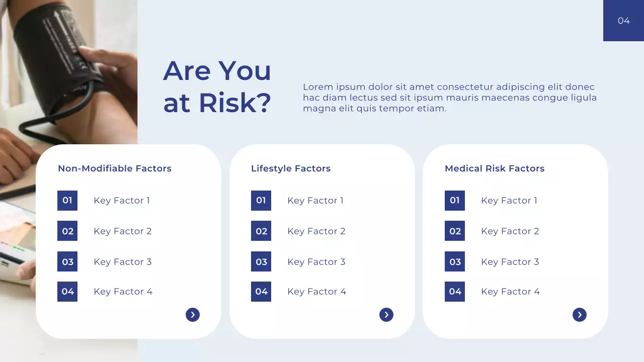
Task: Click Key Factor 1 in Lifestyle Factors
Action: coord(315,201)
